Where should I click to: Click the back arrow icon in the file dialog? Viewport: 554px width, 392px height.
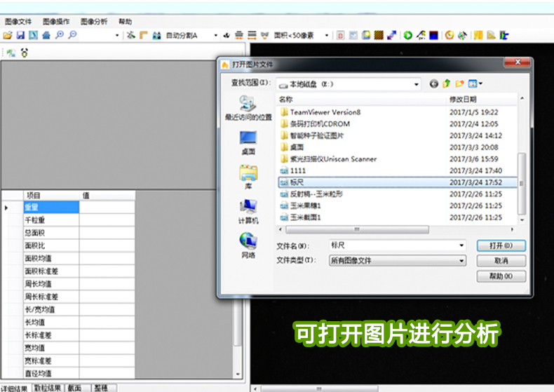tap(433, 83)
